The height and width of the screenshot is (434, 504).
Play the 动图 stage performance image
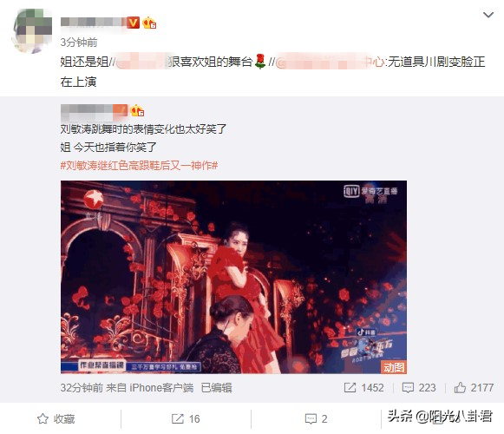[233, 277]
